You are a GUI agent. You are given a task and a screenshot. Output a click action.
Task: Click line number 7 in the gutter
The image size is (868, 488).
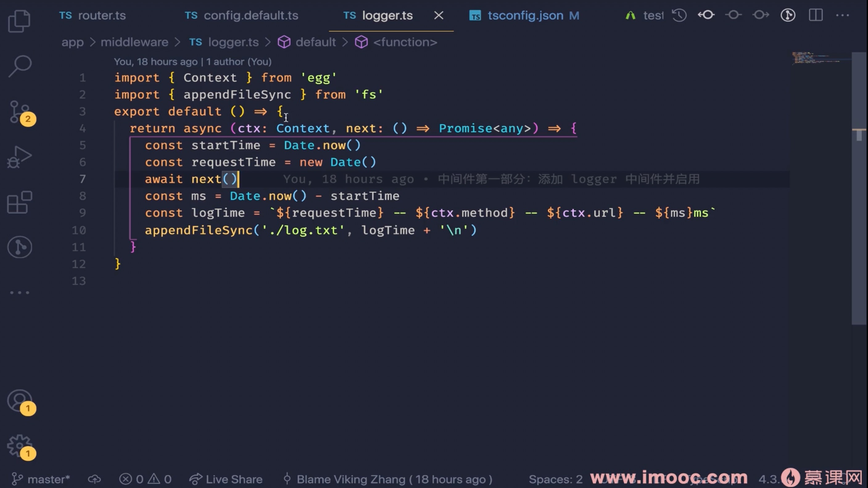(83, 179)
